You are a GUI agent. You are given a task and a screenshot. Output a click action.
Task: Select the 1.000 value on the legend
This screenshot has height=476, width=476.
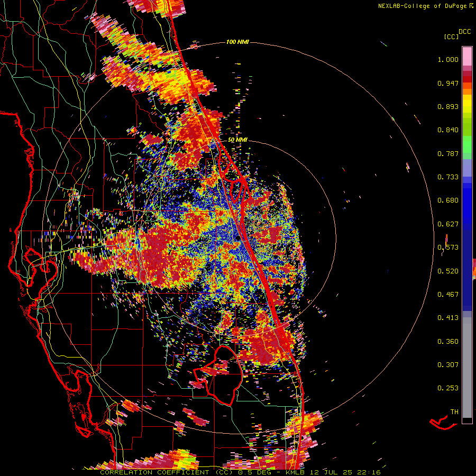click(448, 59)
